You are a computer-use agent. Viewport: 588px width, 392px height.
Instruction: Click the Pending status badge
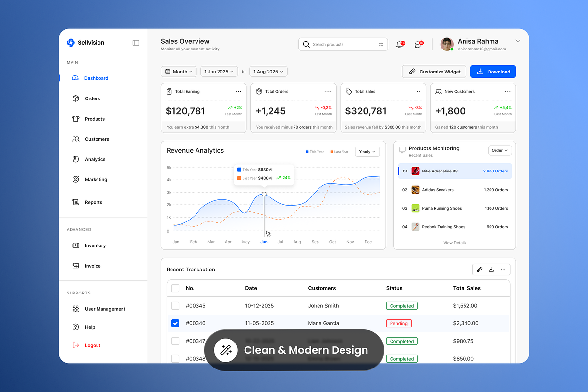pyautogui.click(x=399, y=323)
